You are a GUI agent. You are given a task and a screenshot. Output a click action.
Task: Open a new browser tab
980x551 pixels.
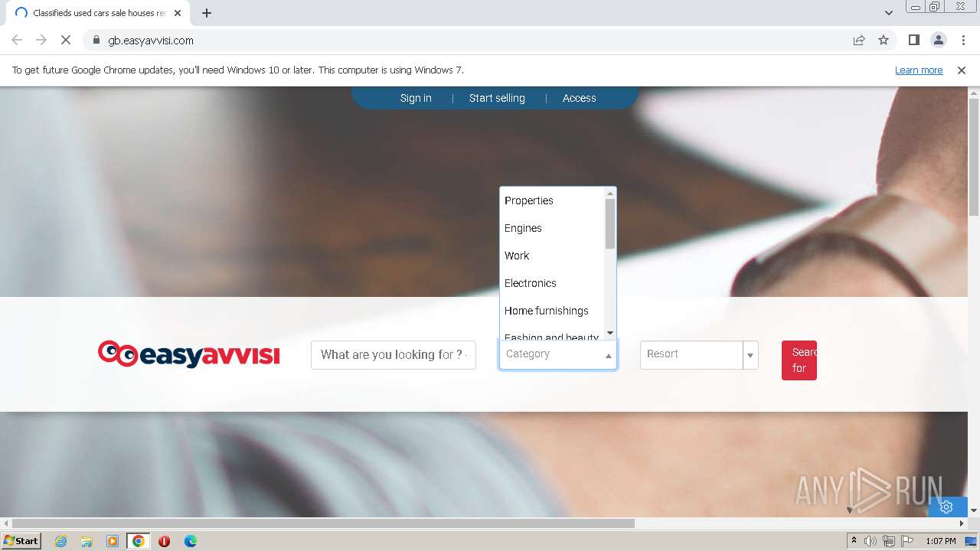pos(207,13)
